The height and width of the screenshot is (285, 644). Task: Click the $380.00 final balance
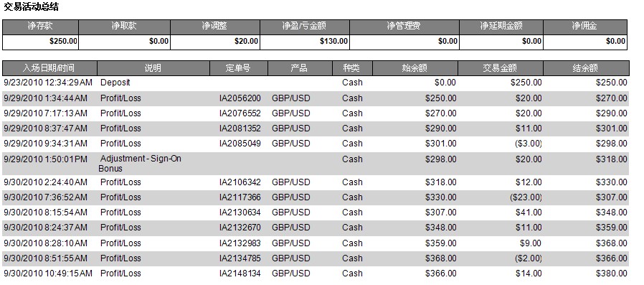click(612, 274)
